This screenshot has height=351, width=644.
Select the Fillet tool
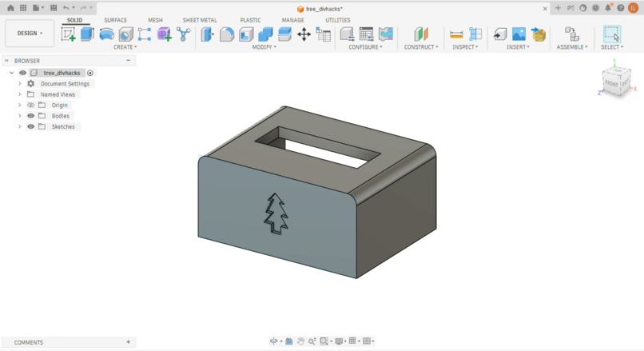pos(227,34)
